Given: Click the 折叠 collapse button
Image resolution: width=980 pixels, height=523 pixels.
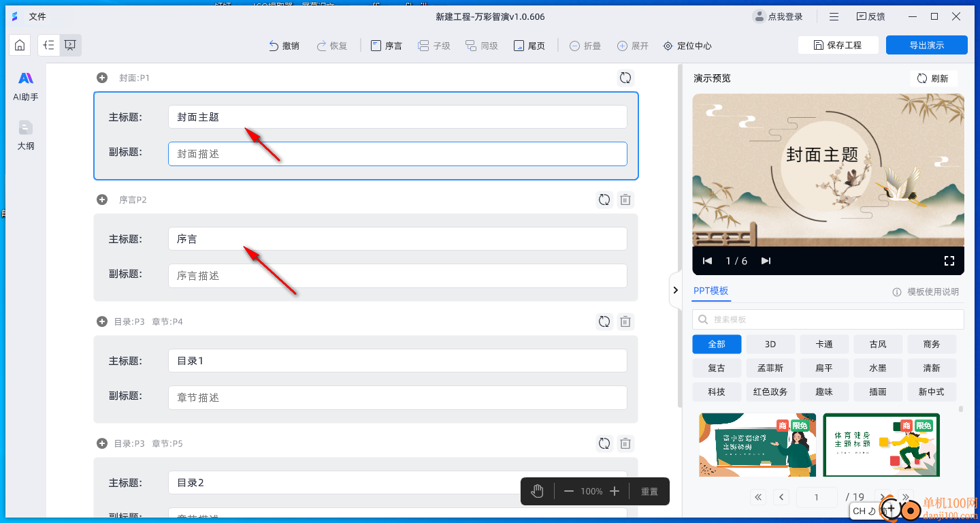Looking at the screenshot, I should pos(585,46).
